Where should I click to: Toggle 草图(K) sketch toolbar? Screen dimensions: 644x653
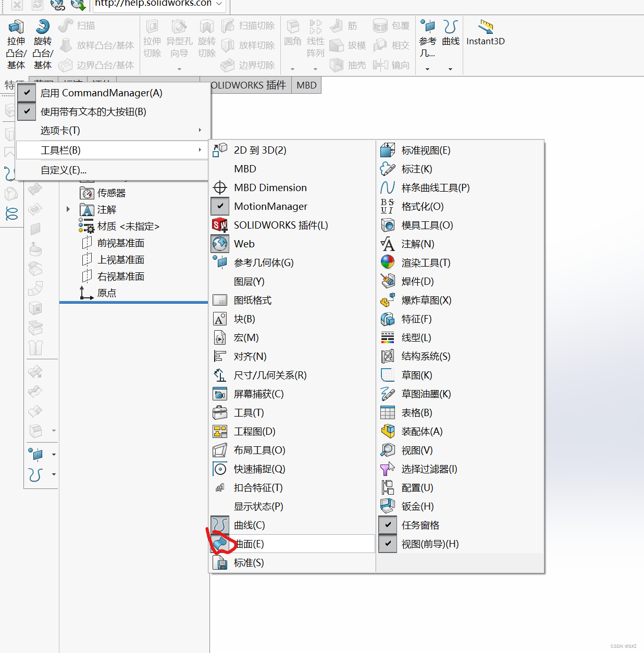pos(460,375)
